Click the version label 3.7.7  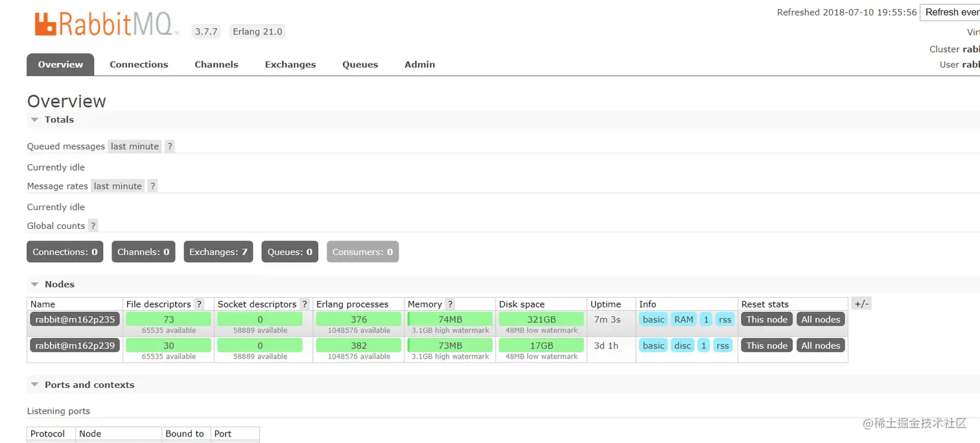206,31
